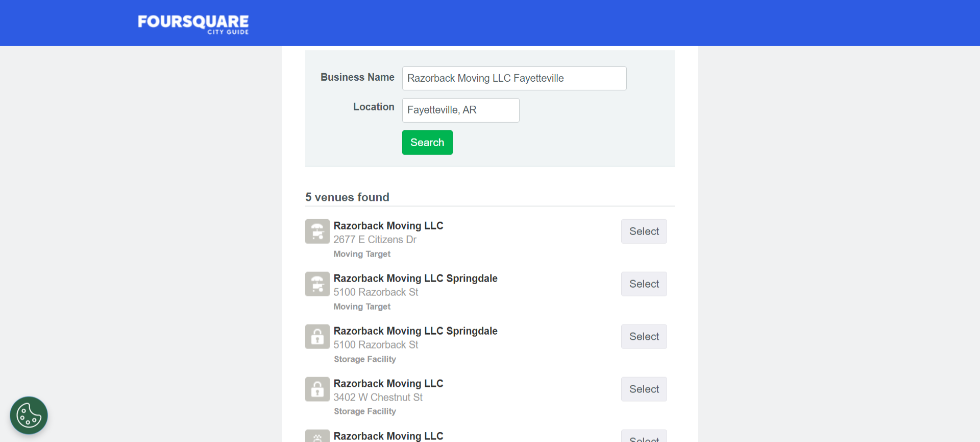Open venue name at 3402 W Chestnut St
This screenshot has height=442, width=980.
click(x=388, y=384)
